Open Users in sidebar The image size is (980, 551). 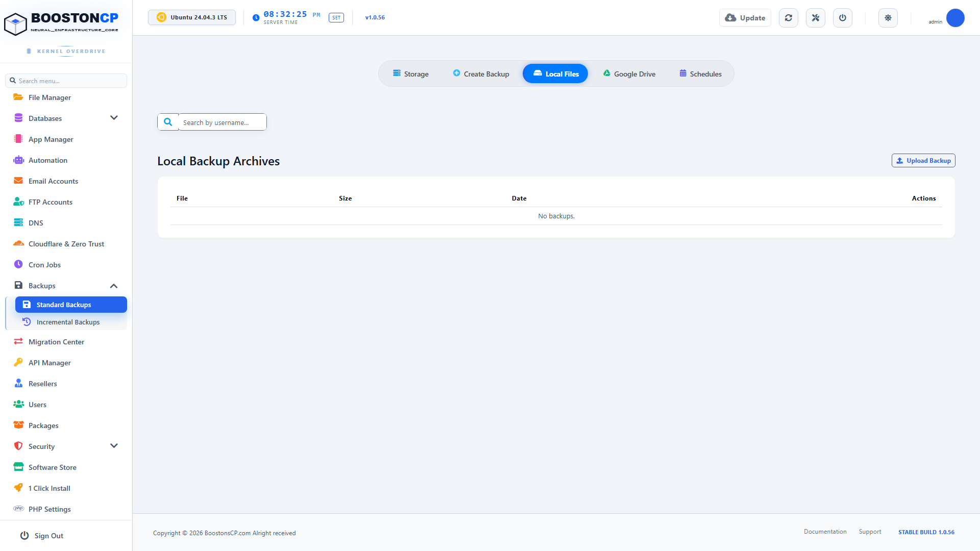[66, 405]
